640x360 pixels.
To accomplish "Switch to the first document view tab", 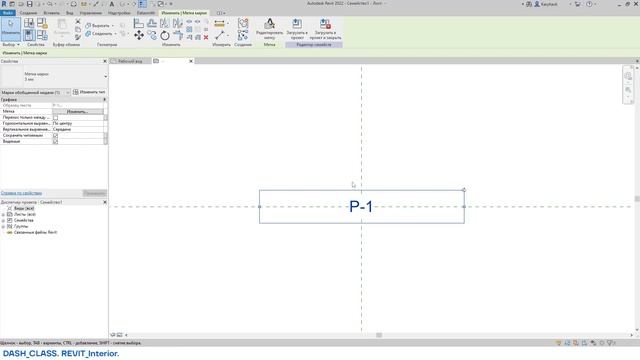I will pos(130,61).
